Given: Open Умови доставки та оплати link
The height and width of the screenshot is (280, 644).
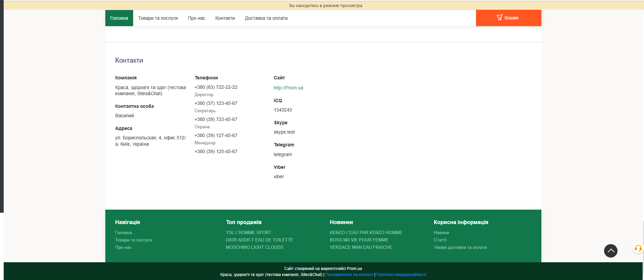Looking at the screenshot, I should (x=460, y=247).
